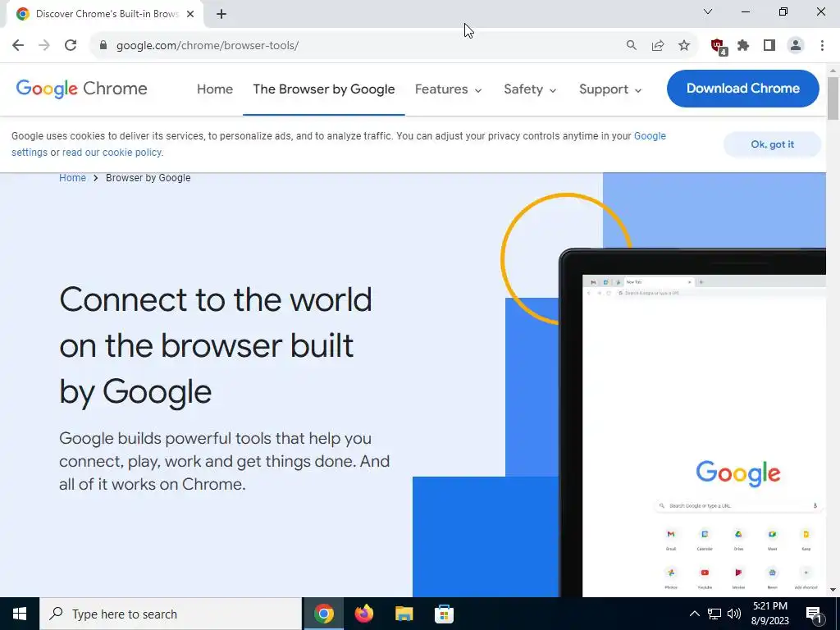Click the Home breadcrumb link
The height and width of the screenshot is (630, 840).
click(x=72, y=178)
